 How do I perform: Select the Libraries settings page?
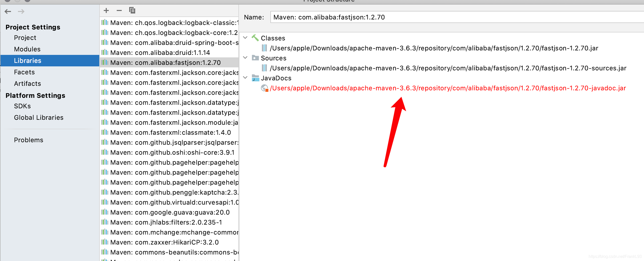[x=50, y=60]
